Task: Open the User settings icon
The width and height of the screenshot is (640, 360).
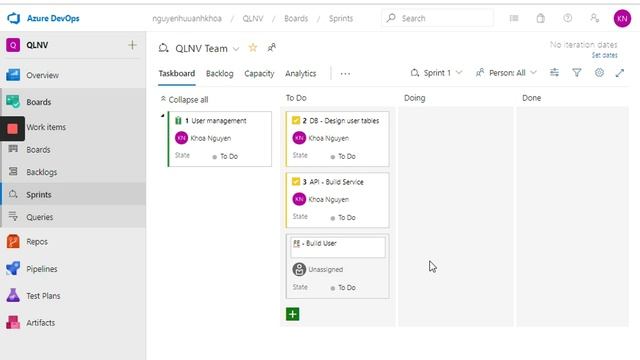Action: 595,18
